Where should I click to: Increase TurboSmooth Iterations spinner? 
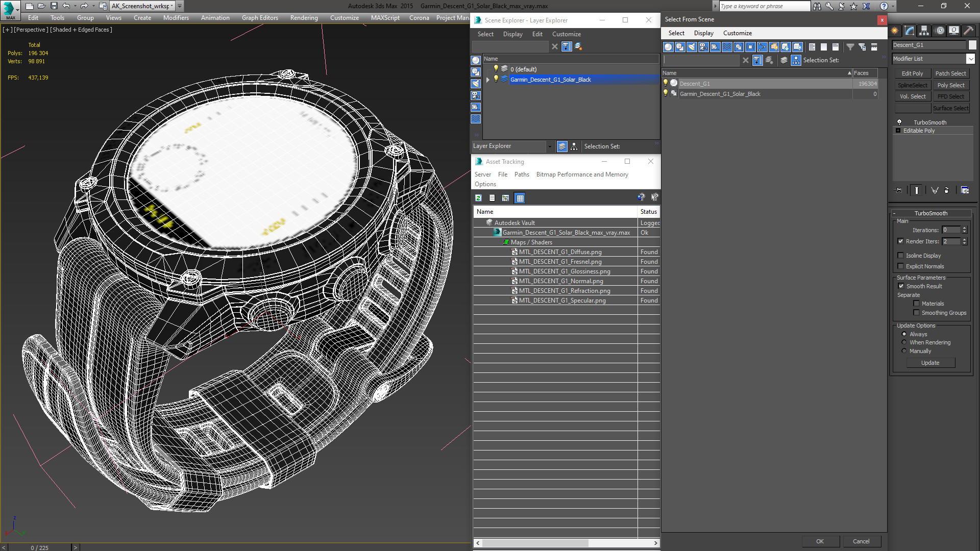coord(965,228)
